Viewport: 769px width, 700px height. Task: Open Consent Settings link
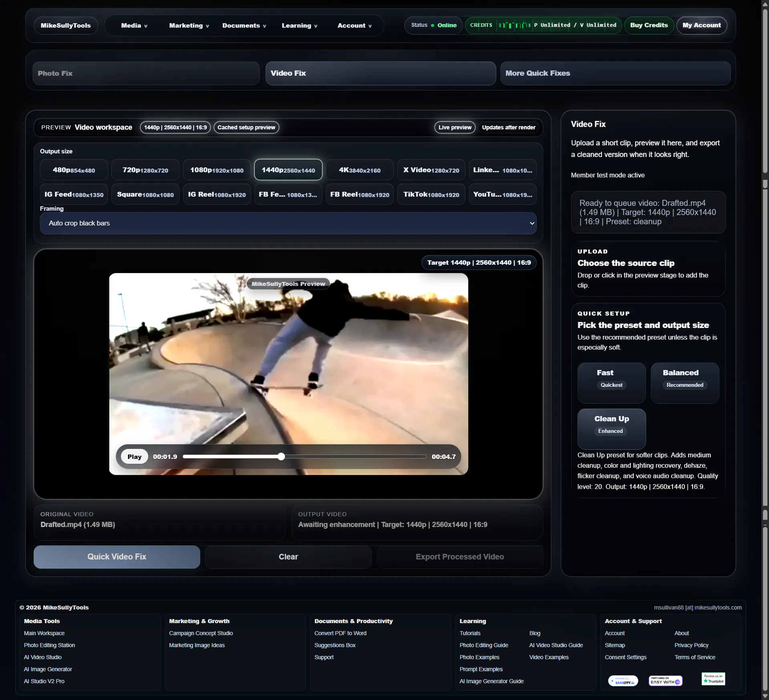click(x=626, y=657)
